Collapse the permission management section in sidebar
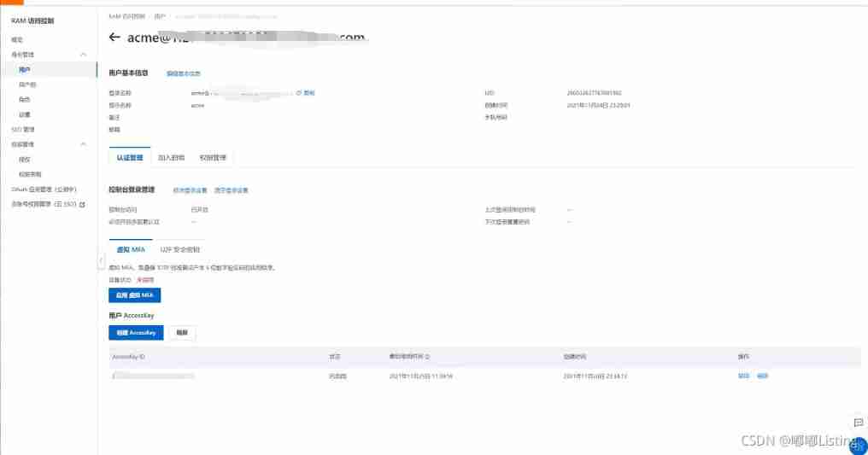868x455 pixels. (x=83, y=144)
